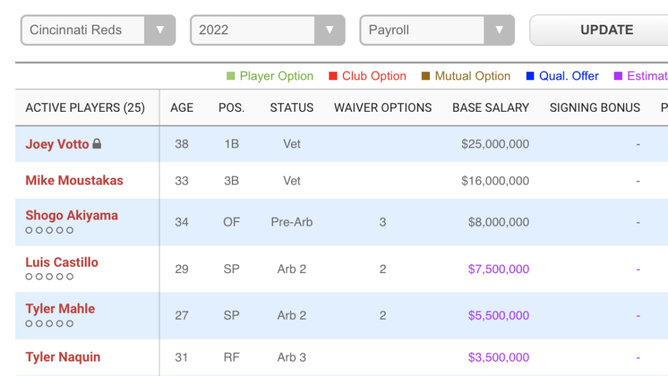Click the UPDATE button

606,30
